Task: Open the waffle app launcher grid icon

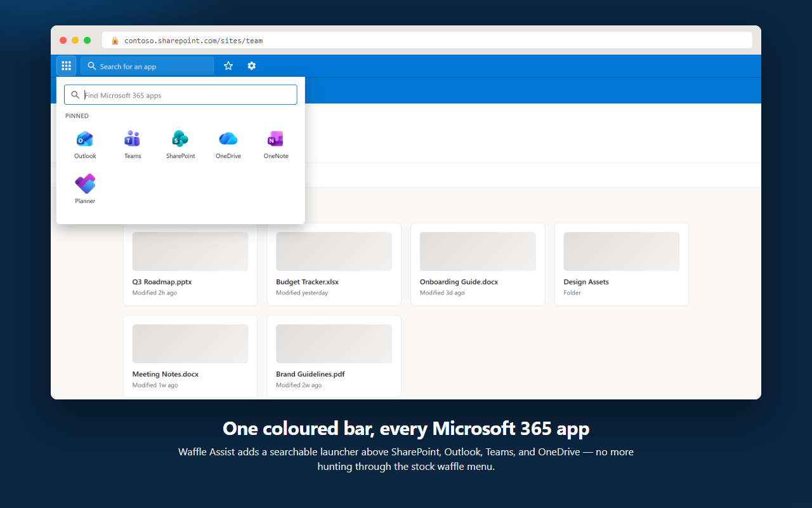Action: coord(66,65)
